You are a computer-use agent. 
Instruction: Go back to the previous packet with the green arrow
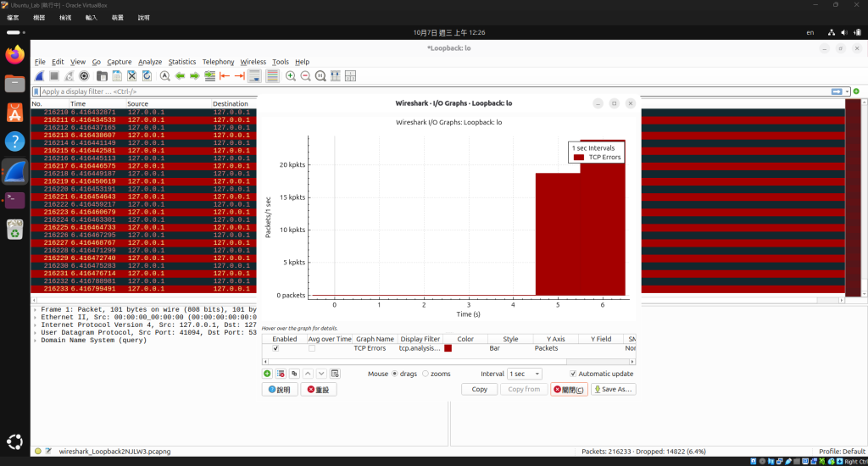(180, 75)
